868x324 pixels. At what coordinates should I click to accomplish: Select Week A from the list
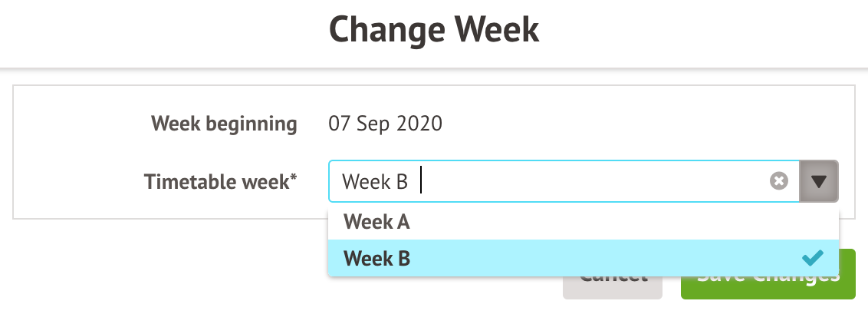376,222
